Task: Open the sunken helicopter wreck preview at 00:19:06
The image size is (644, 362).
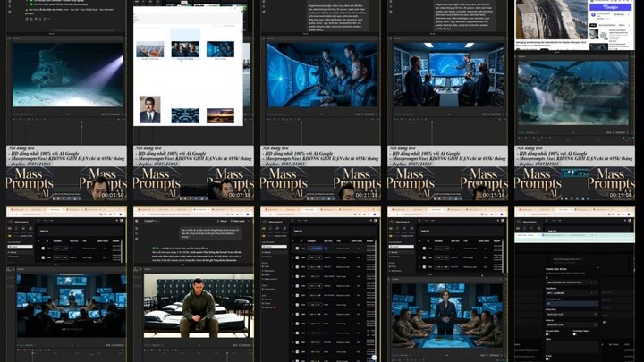Action: coord(573,93)
